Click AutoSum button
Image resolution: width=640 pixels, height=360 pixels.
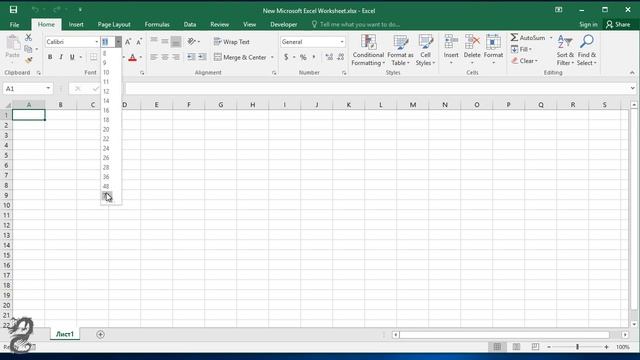pyautogui.click(x=528, y=38)
